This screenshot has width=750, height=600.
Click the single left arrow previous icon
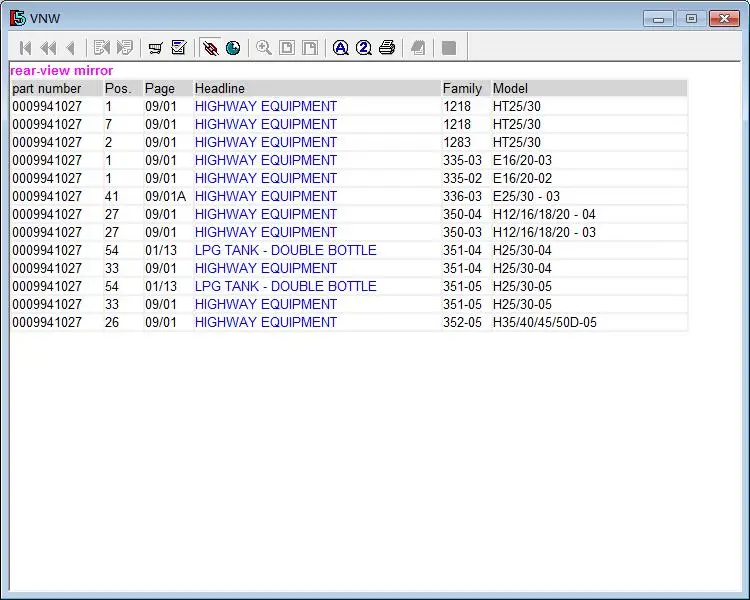click(x=71, y=48)
